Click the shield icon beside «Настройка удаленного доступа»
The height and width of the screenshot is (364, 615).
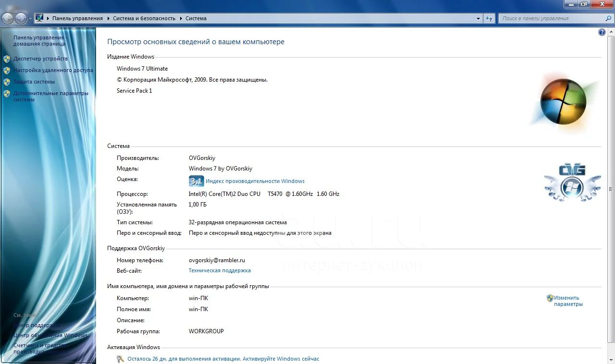(7, 70)
